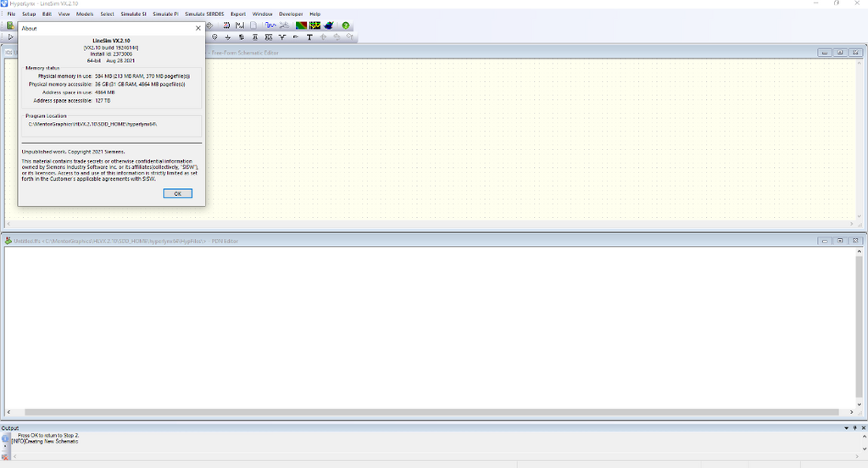
Task: Click the green help question mark icon
Action: click(346, 25)
